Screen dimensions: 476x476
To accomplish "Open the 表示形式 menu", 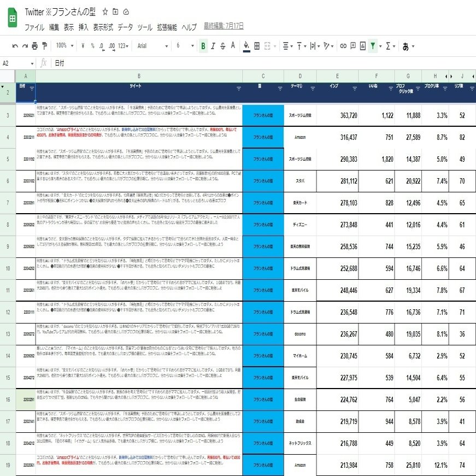I will tap(103, 27).
